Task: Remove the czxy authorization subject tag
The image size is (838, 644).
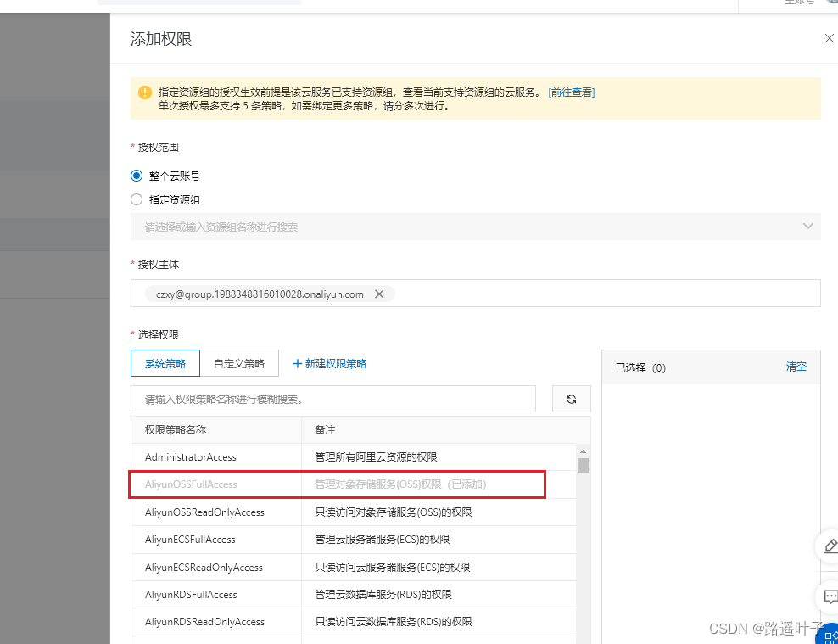Action: (x=380, y=294)
